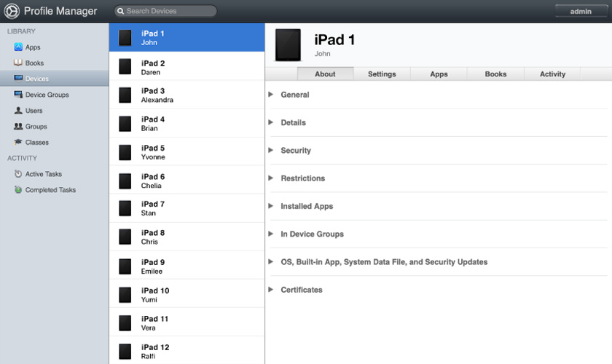Open the Books tab for iPad 1
Screen dimensions: 612x364
(x=495, y=74)
